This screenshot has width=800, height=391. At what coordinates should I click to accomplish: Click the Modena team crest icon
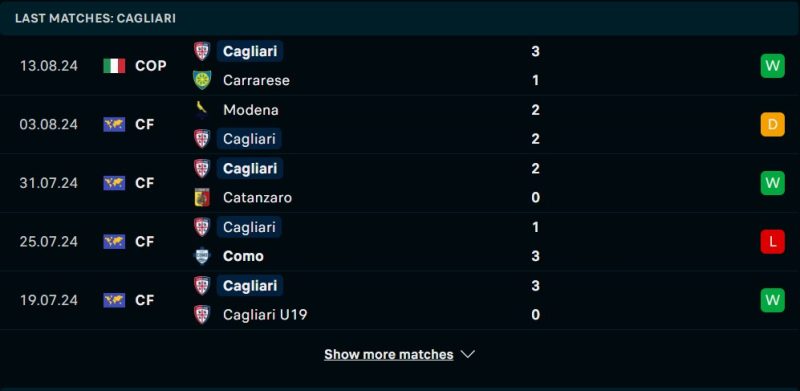click(x=202, y=110)
